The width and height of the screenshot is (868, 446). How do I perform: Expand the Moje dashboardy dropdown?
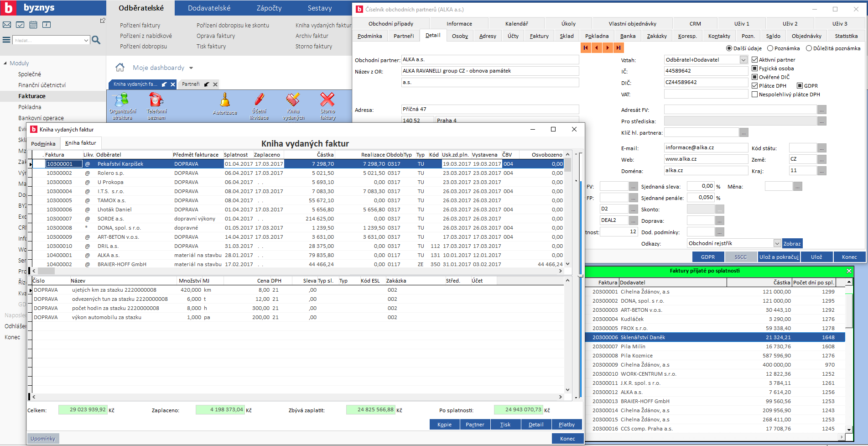tap(191, 68)
